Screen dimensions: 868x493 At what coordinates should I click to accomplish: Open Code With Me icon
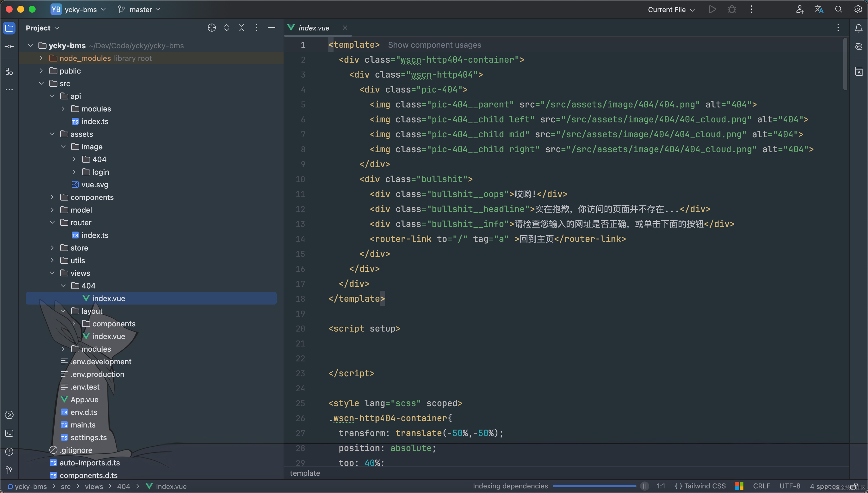[x=800, y=9]
